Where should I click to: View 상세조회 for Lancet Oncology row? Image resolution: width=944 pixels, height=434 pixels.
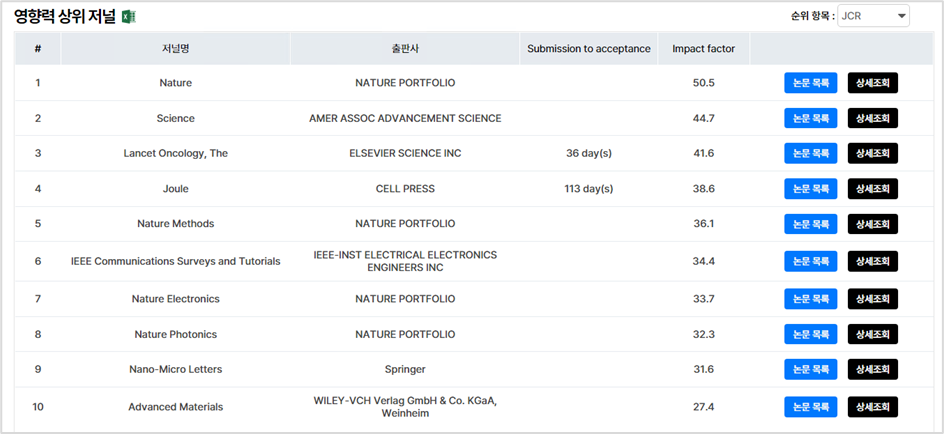pyautogui.click(x=872, y=153)
